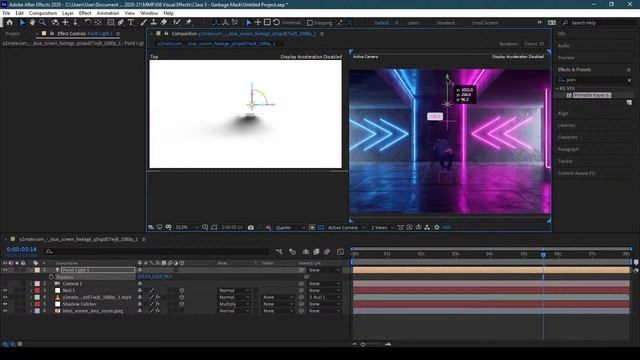Switch to the Small Screen workspace

(x=485, y=23)
